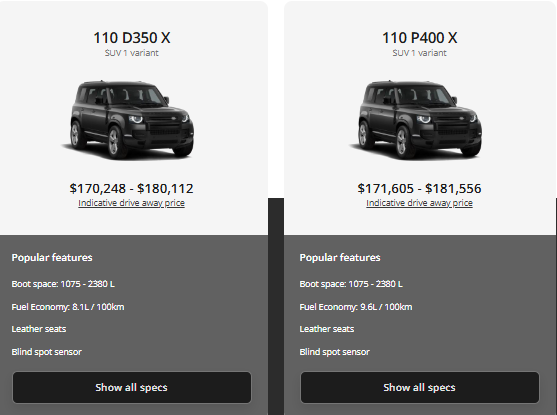Screen dimensions: 557x415
Task: Click Boot space line on D350 X card
Action: coord(63,284)
